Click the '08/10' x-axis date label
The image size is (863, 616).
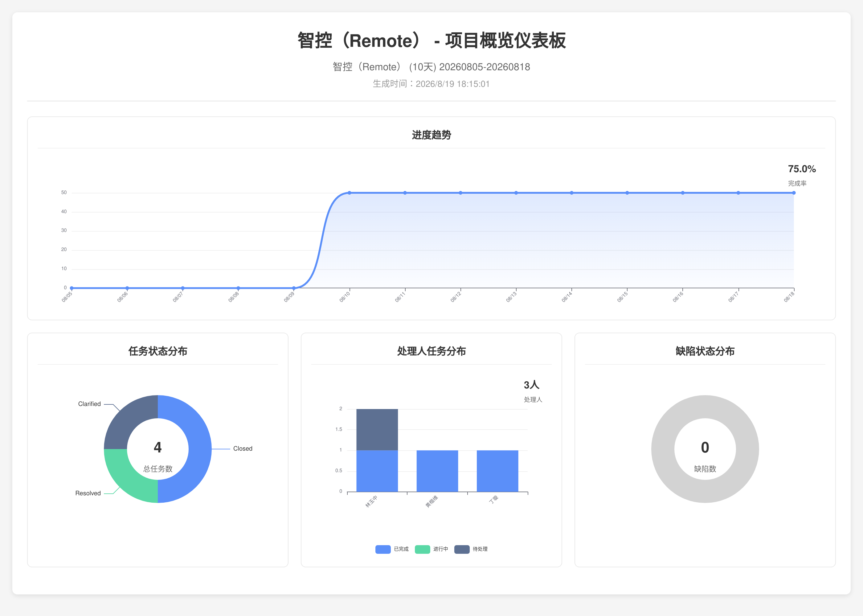point(345,297)
